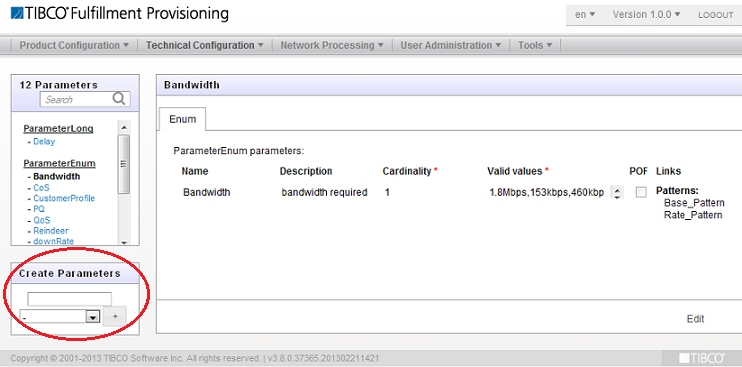This screenshot has height=367, width=742.
Task: Click the parameter list scrollbar up arrow
Action: pyautogui.click(x=124, y=128)
